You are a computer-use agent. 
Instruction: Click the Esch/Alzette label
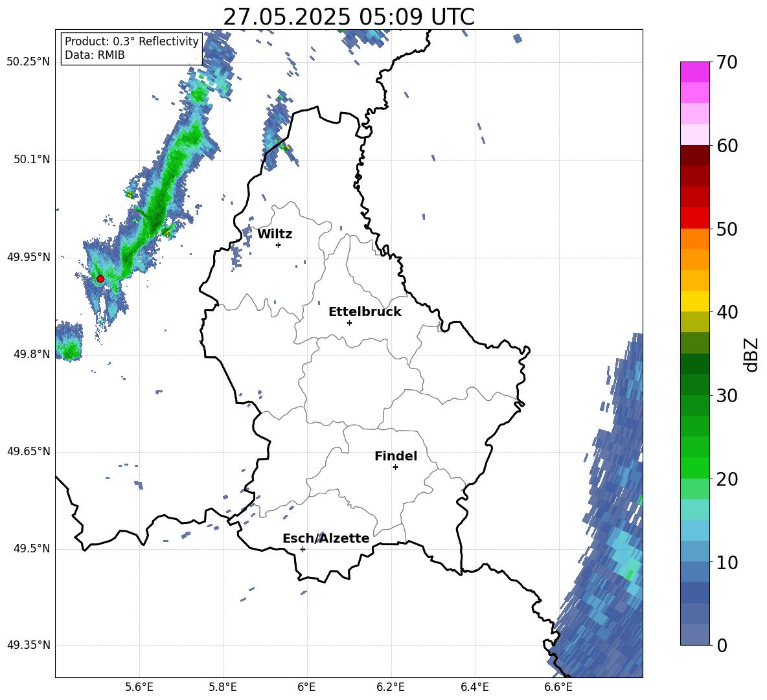click(326, 538)
